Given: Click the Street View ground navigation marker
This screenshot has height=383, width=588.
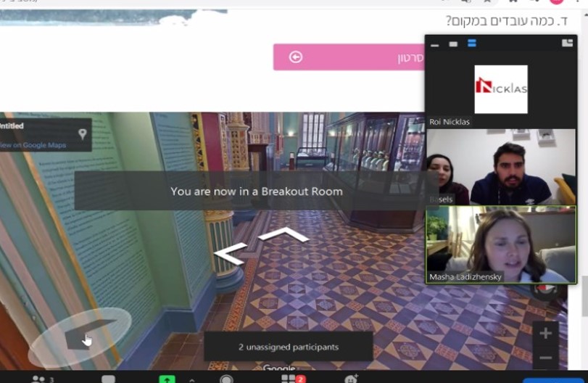Looking at the screenshot, I should 80,337.
